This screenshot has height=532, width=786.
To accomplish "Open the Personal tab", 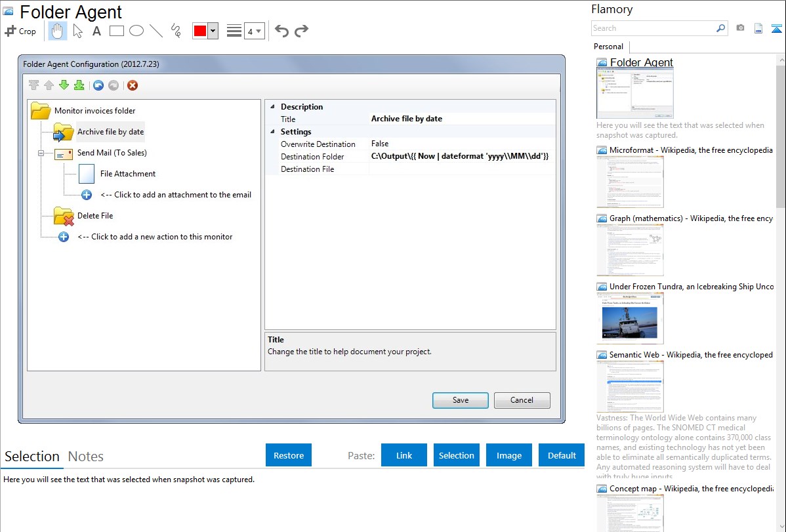I will tap(609, 47).
